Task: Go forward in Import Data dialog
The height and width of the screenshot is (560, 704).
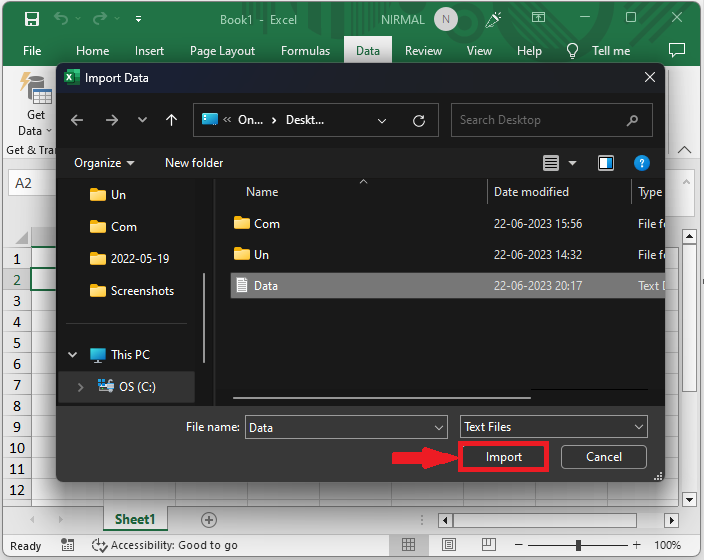Action: (x=112, y=120)
